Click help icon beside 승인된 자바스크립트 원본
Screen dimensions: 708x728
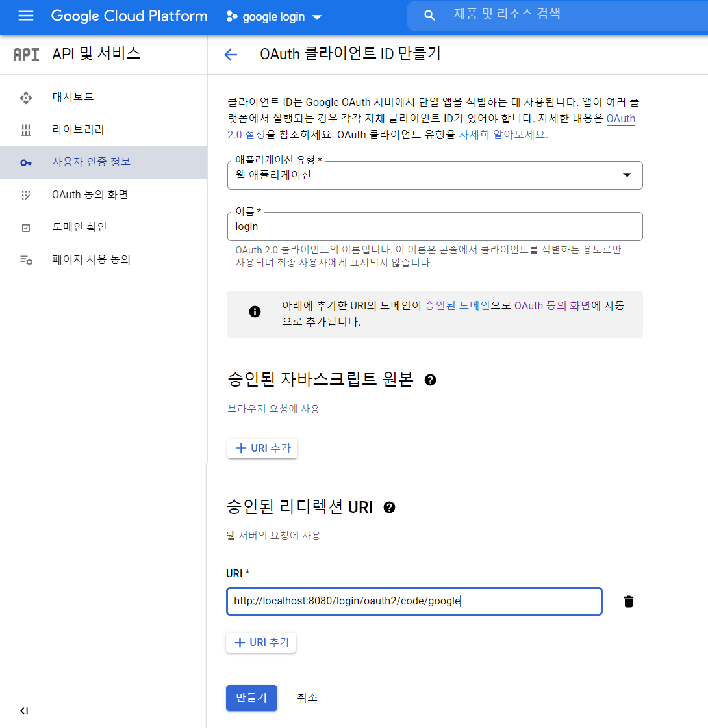pos(430,380)
